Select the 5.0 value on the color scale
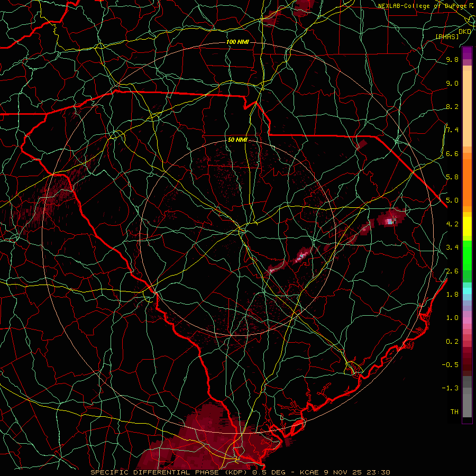476x476 pixels. tap(452, 200)
